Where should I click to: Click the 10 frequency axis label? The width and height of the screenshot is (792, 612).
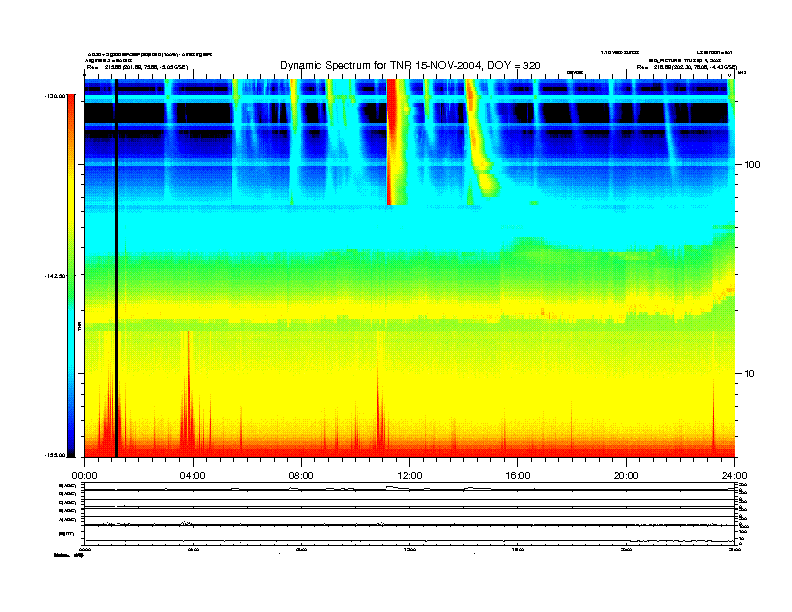[749, 374]
